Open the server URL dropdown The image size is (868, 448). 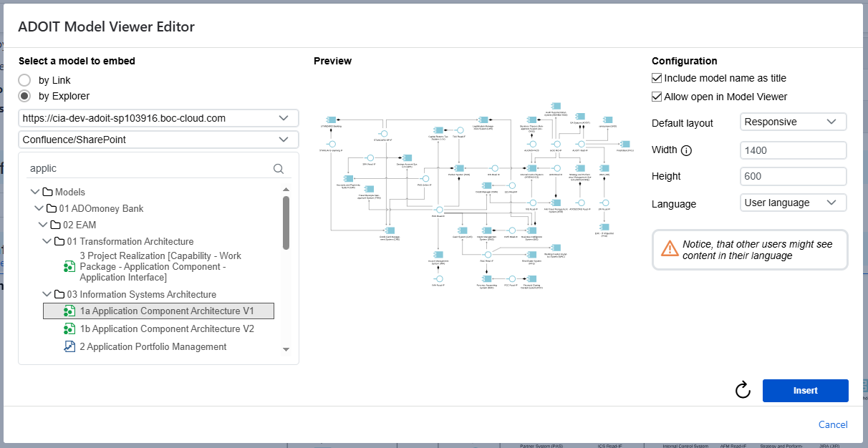click(x=158, y=118)
